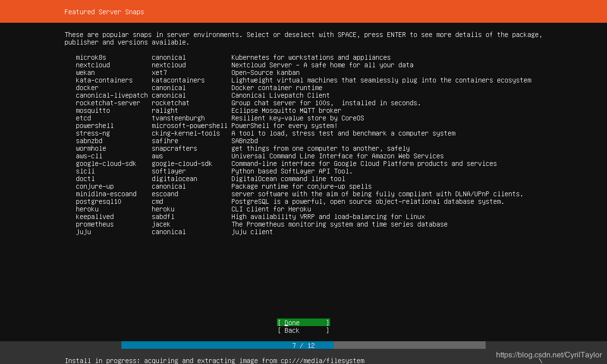Click the katacontainers publisher name

click(178, 80)
